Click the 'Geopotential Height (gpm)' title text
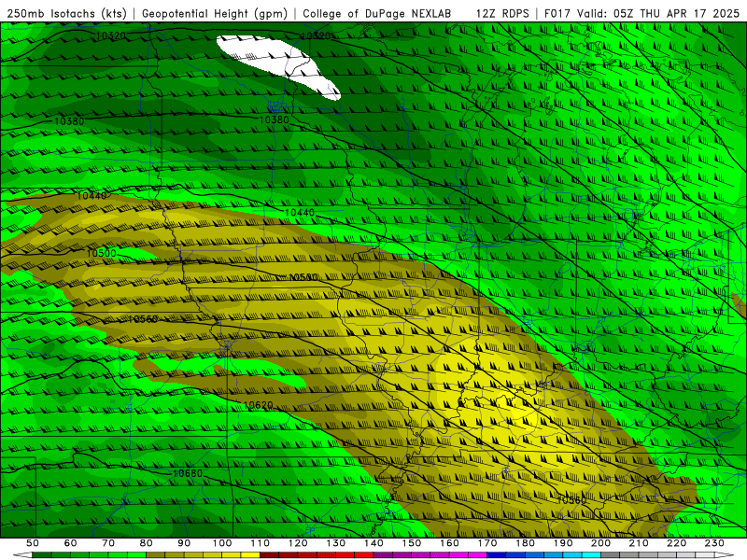 coord(215,14)
